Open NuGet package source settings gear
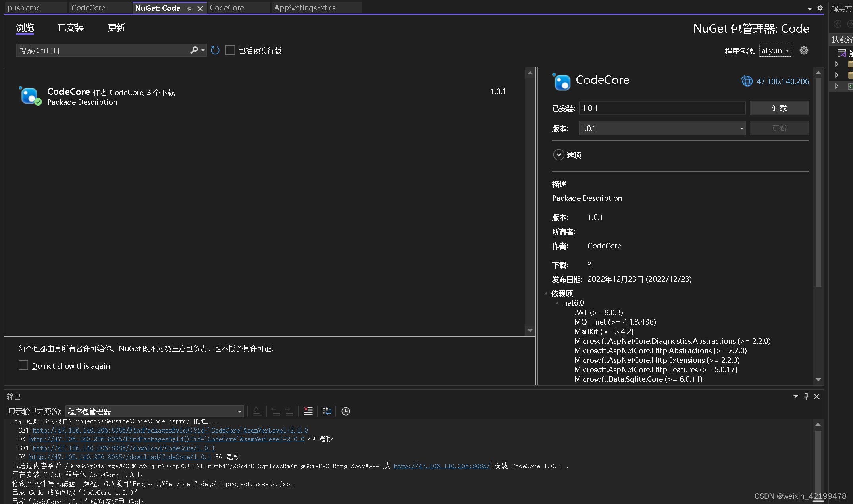Viewport: 853px width, 504px height. click(x=804, y=50)
